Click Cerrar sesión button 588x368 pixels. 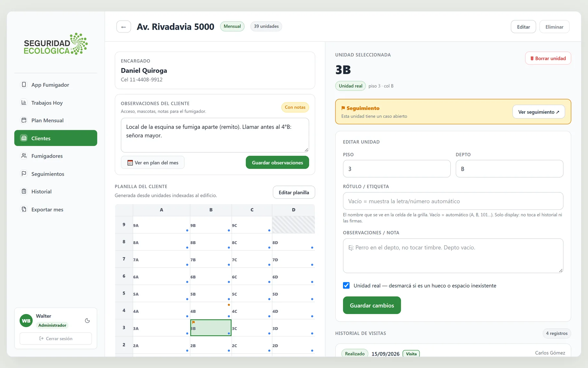coord(56,339)
